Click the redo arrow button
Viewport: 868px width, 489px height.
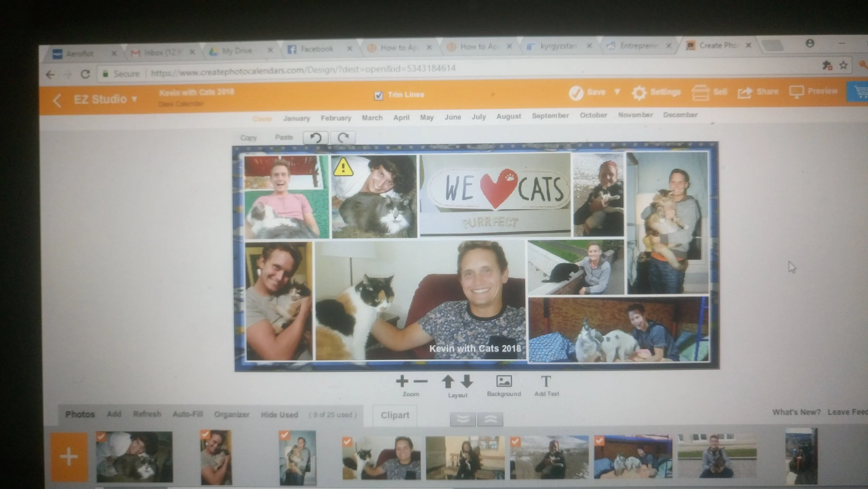pos(343,138)
